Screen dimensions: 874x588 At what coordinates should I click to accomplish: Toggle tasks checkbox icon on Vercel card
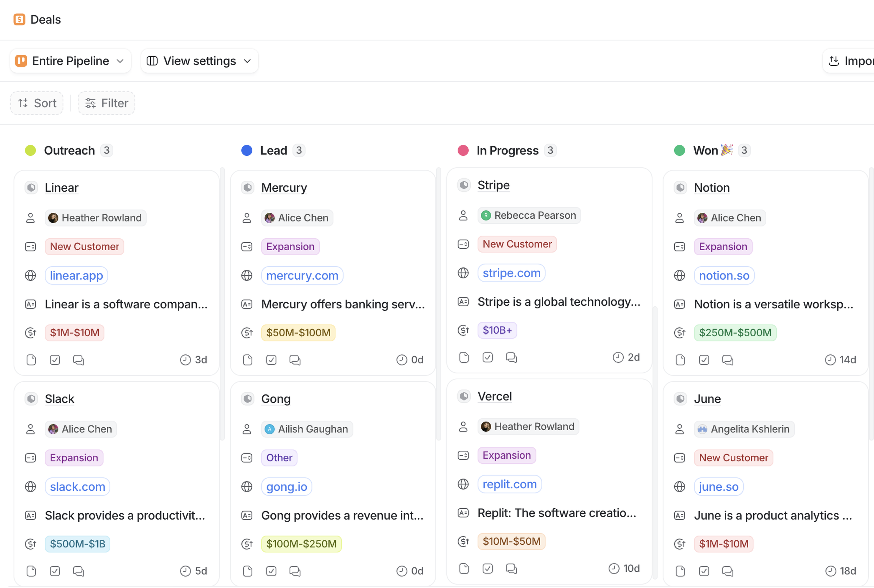pos(488,568)
